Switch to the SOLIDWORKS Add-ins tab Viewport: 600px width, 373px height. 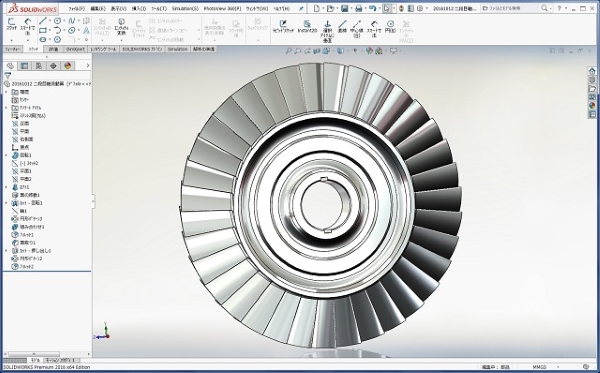[x=142, y=49]
